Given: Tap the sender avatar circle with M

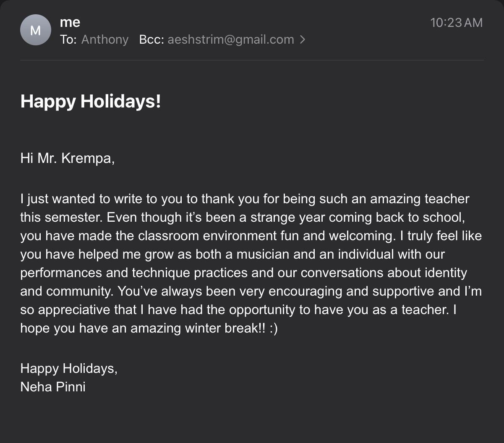Looking at the screenshot, I should [x=36, y=30].
